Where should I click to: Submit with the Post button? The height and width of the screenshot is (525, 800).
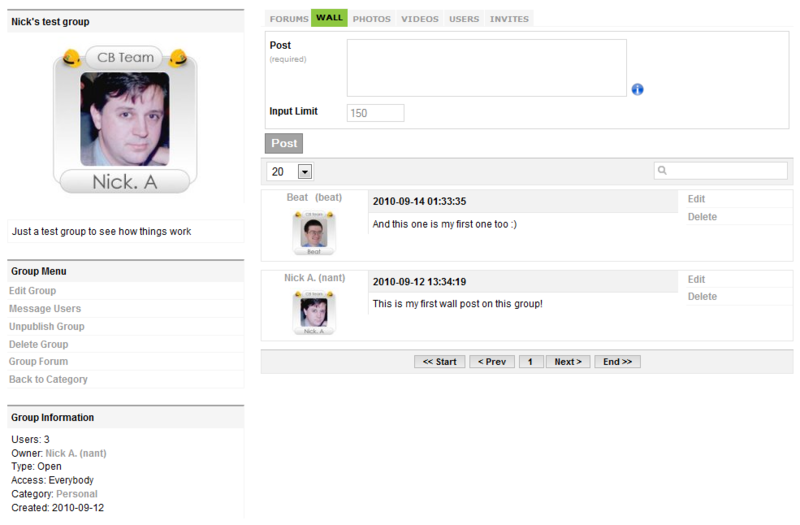pyautogui.click(x=284, y=143)
